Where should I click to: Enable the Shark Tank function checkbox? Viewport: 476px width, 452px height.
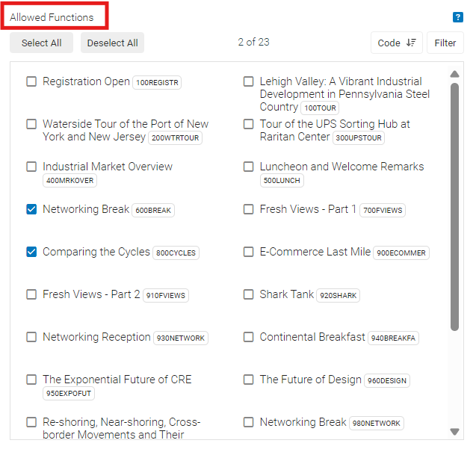[x=248, y=294]
